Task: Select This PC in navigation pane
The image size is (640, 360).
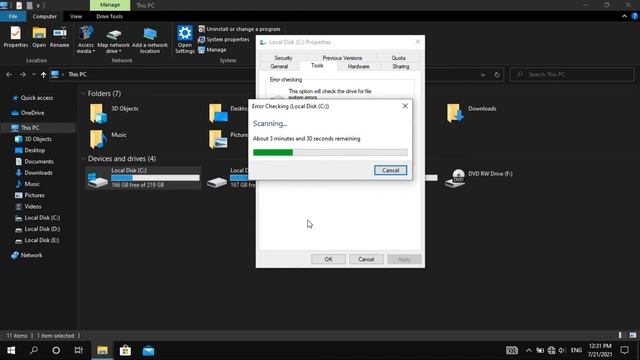Action: (x=25, y=128)
